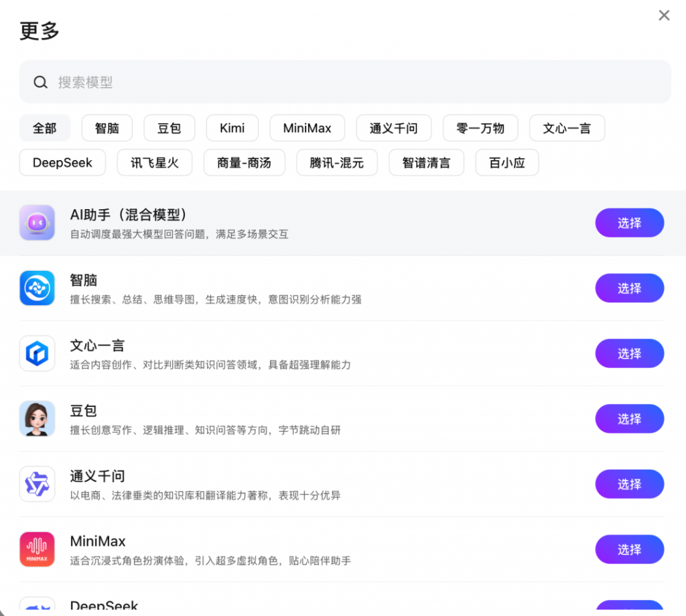
Task: Click the magnifier search icon
Action: (x=40, y=82)
